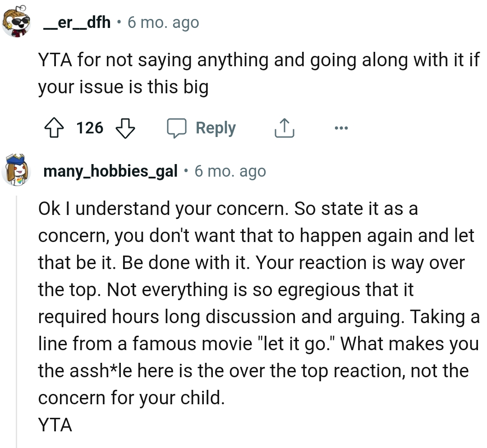Click the second comment's timestamp
Image resolution: width=487 pixels, height=448 pixels.
230,170
